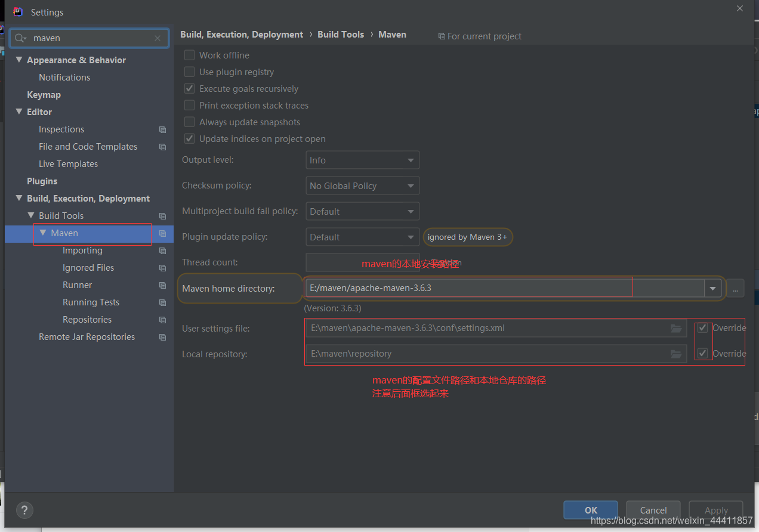The height and width of the screenshot is (532, 759).
Task: Browse folder for User settings file
Action: [676, 328]
